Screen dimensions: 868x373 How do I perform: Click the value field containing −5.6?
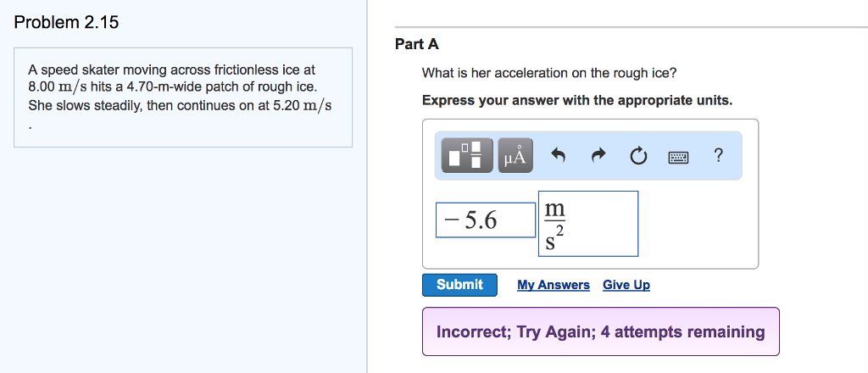(486, 220)
